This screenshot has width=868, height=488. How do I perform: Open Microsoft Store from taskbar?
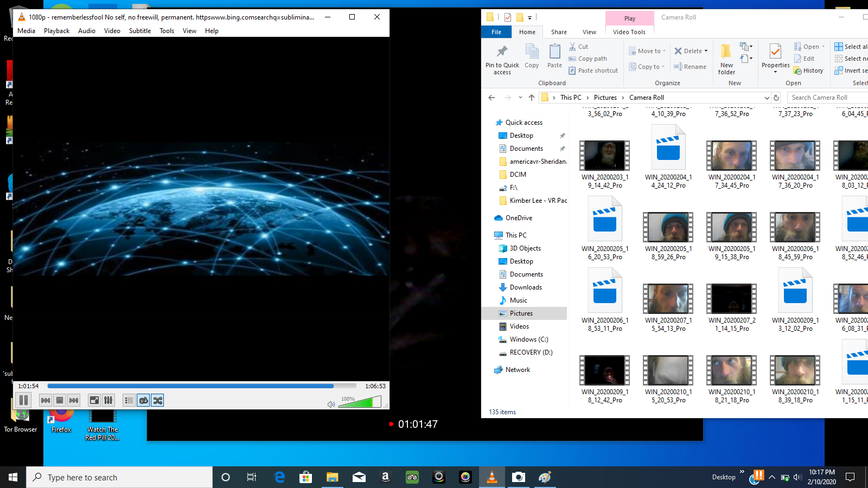306,477
